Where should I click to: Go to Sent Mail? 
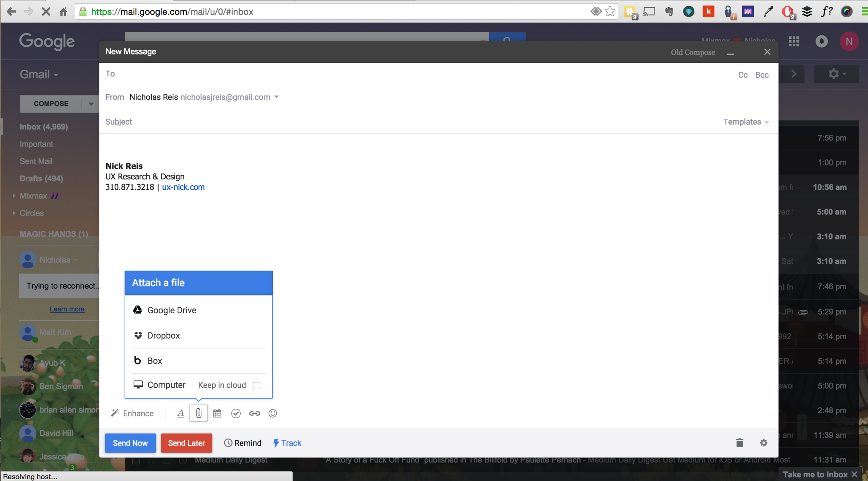pyautogui.click(x=36, y=161)
